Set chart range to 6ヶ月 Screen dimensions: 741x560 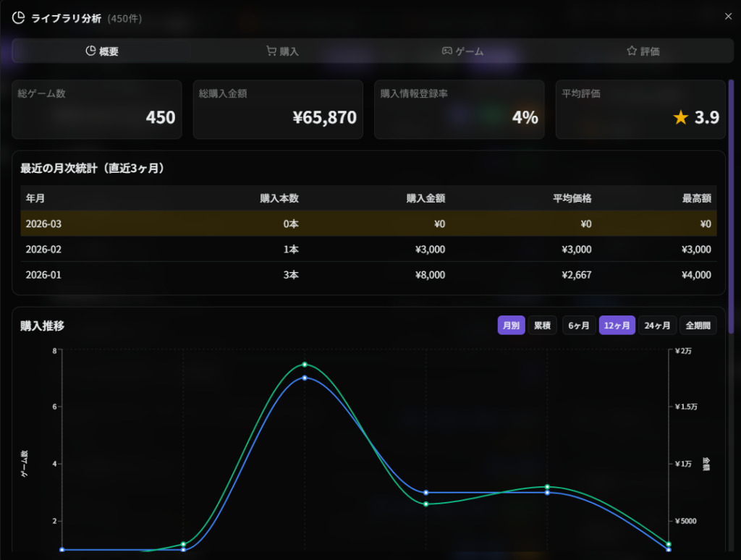pyautogui.click(x=580, y=326)
